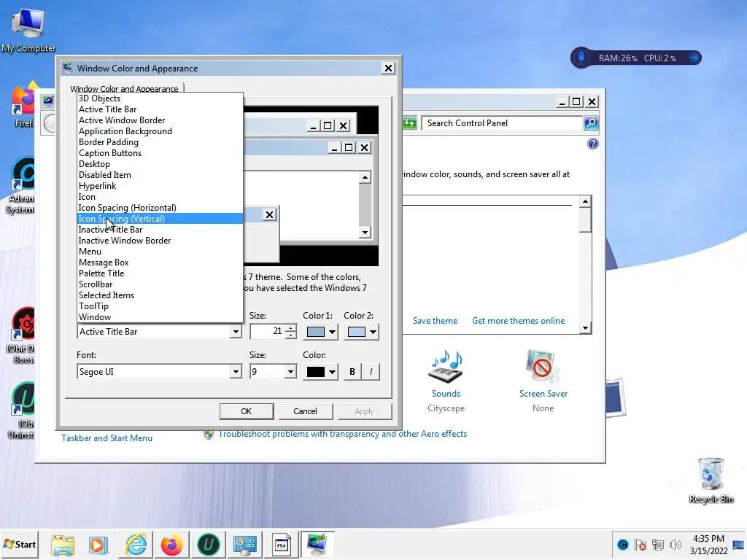The height and width of the screenshot is (560, 747).
Task: Select Active Window Border list entry
Action: pos(160,120)
